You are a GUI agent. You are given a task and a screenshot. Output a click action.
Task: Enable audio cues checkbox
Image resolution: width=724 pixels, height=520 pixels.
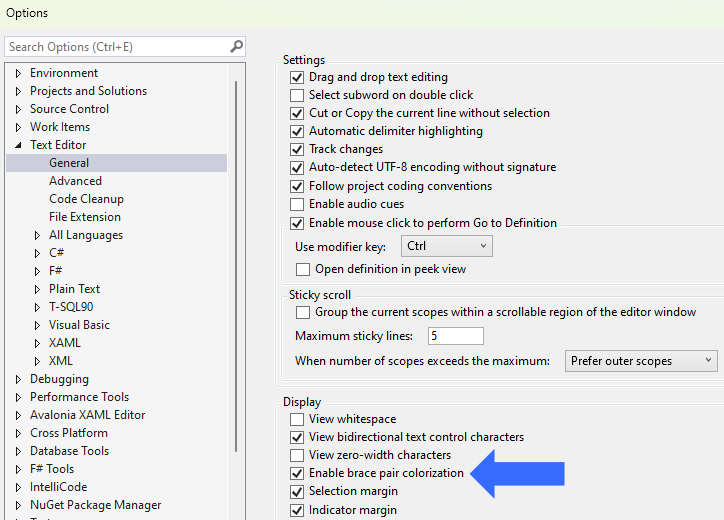[x=297, y=205]
